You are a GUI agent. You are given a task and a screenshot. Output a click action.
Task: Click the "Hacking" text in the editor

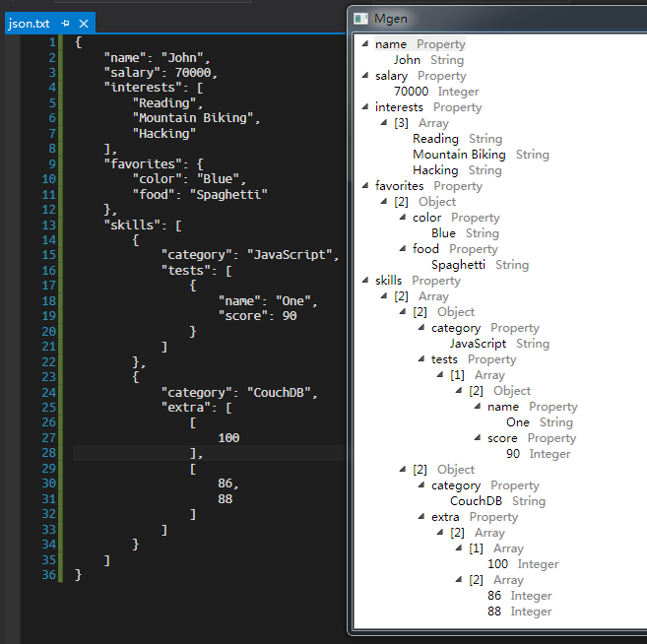165,133
